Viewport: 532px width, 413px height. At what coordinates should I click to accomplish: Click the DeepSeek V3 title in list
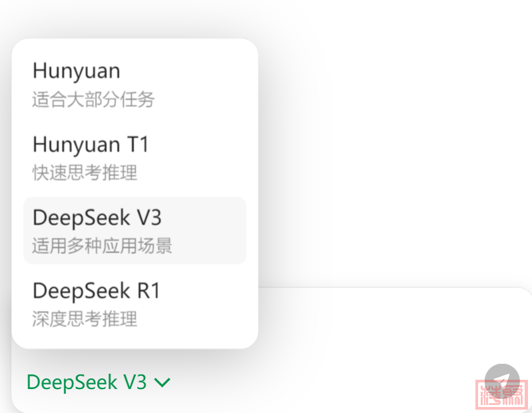pos(97,217)
